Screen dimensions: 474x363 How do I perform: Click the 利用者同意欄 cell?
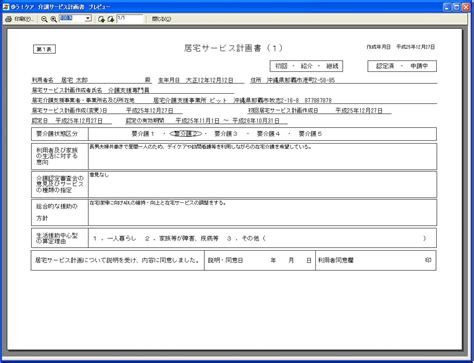coord(376,260)
